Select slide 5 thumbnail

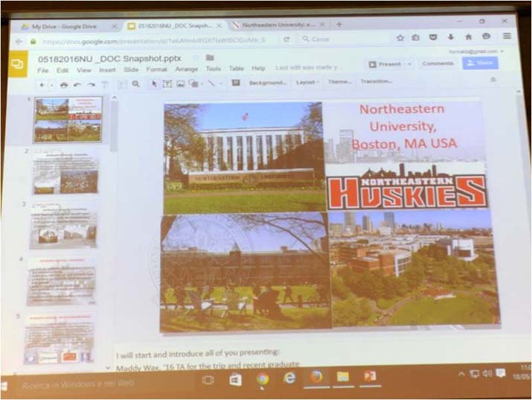tap(59, 339)
